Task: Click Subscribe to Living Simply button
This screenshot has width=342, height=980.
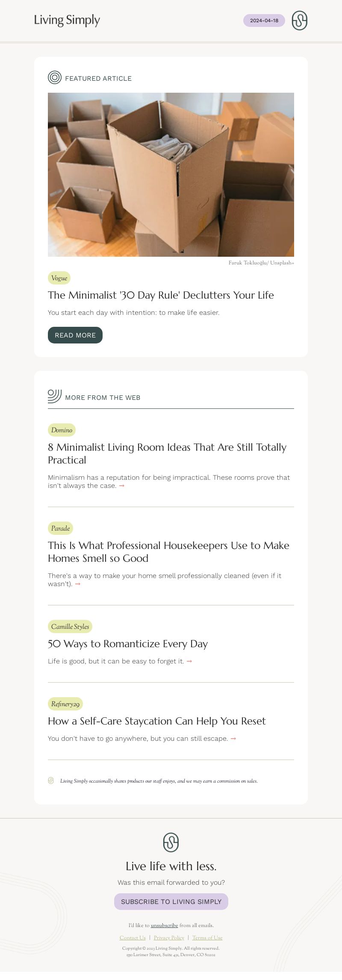Action: [171, 901]
